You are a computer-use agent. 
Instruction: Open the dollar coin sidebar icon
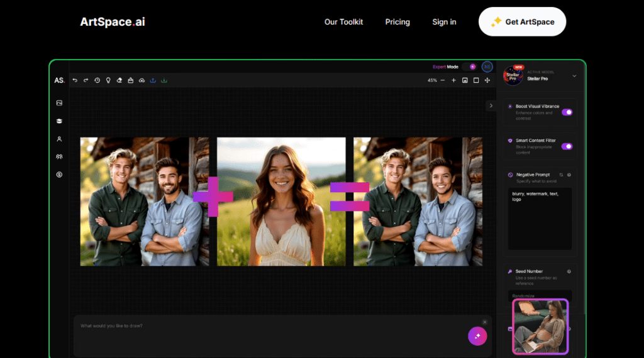60,175
